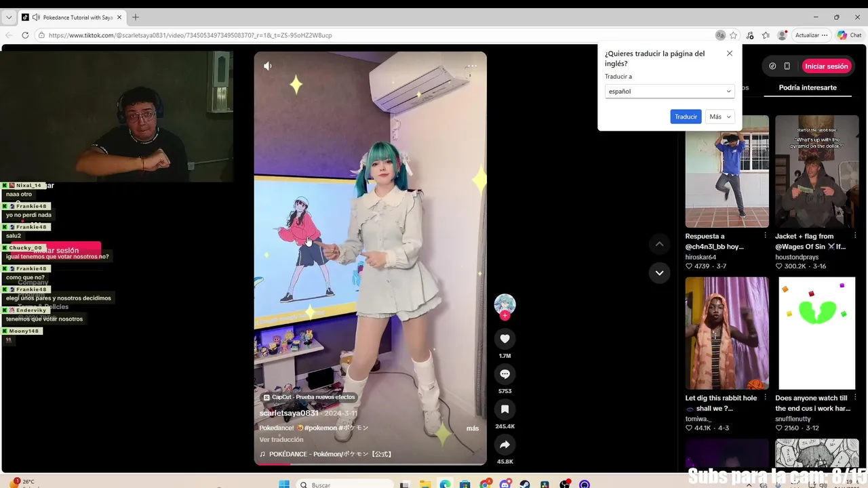
Task: Open the Copilot Chat button
Action: pyautogui.click(x=850, y=35)
